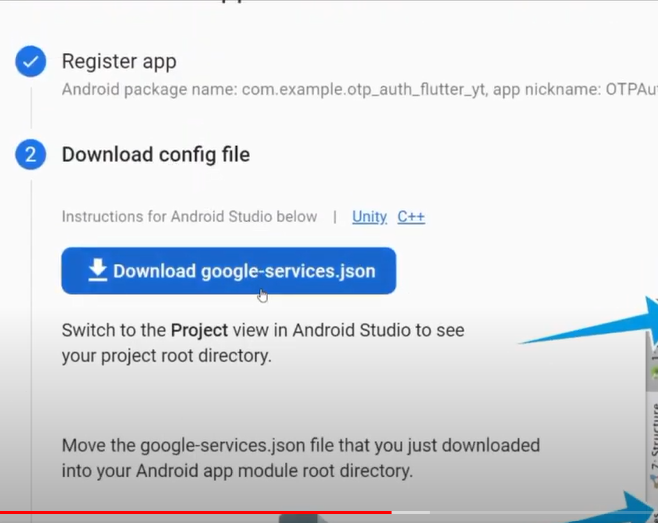Click the completed checkmark icon beside Register app
658x523 pixels.
pos(30,62)
